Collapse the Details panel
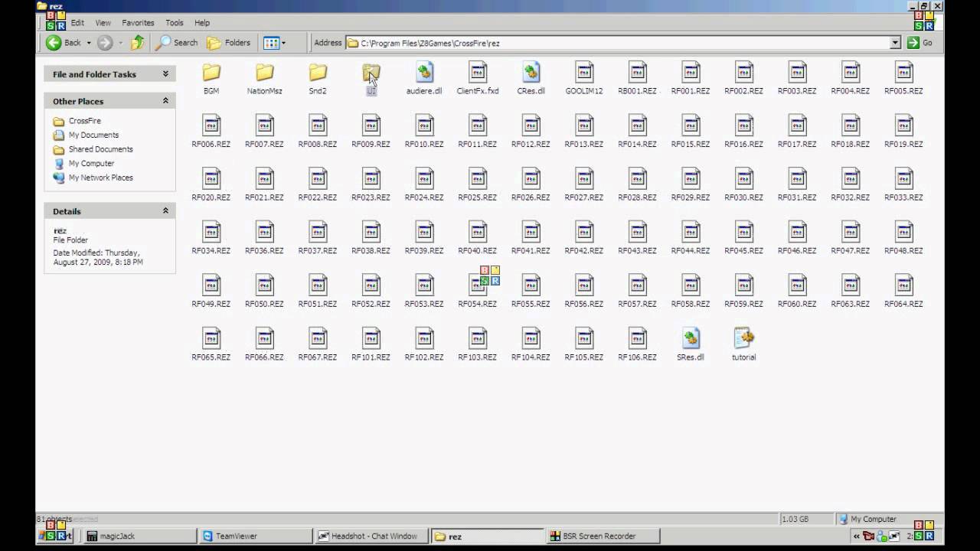 [165, 211]
